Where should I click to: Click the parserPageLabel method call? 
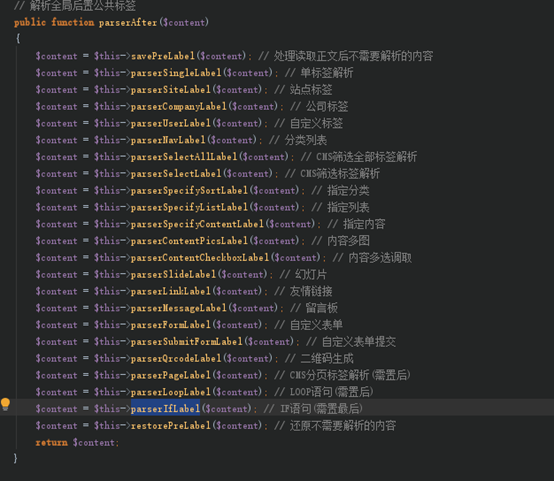(171, 375)
